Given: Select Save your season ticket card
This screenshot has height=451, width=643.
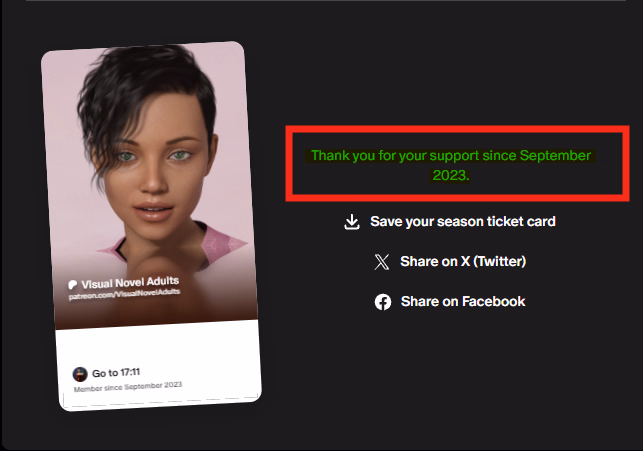Looking at the screenshot, I should coord(463,221).
